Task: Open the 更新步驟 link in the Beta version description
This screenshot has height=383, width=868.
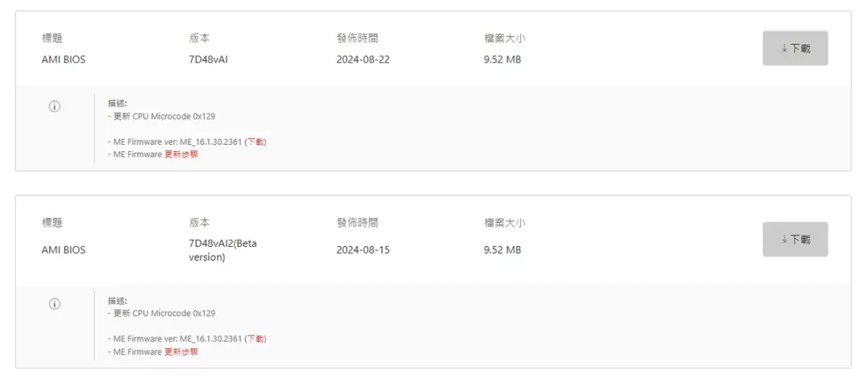Action: 181,352
